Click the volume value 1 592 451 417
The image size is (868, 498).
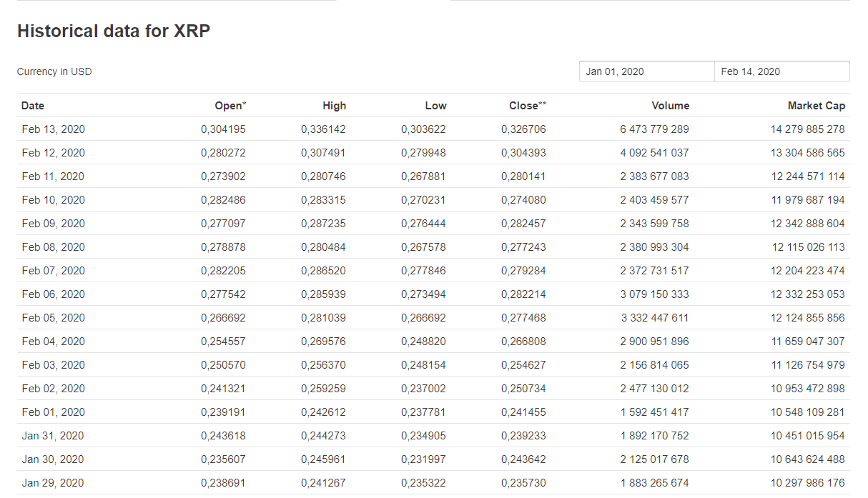click(x=655, y=412)
